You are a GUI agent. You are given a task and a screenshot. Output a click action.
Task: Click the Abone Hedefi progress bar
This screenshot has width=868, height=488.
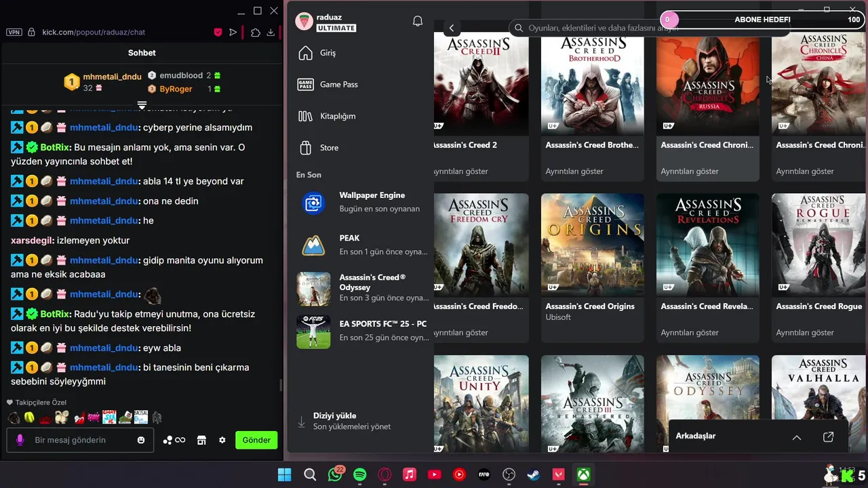click(762, 20)
